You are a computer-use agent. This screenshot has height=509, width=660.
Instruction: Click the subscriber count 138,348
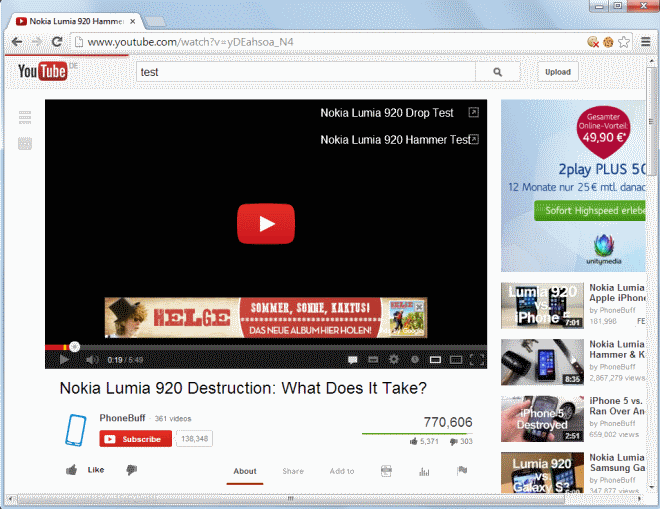pos(194,439)
